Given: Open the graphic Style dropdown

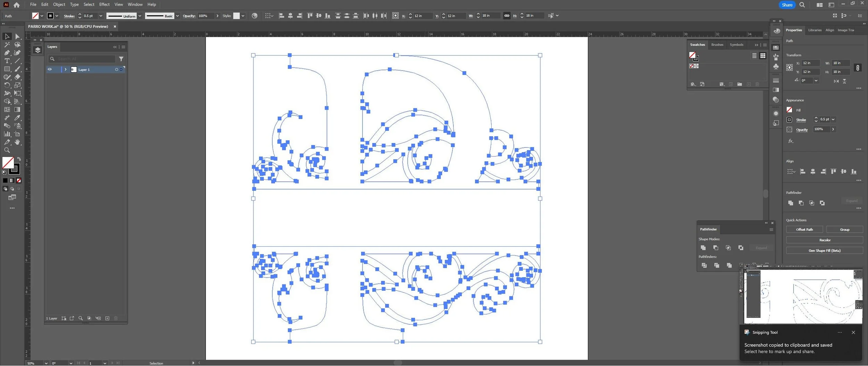Looking at the screenshot, I should click(243, 16).
